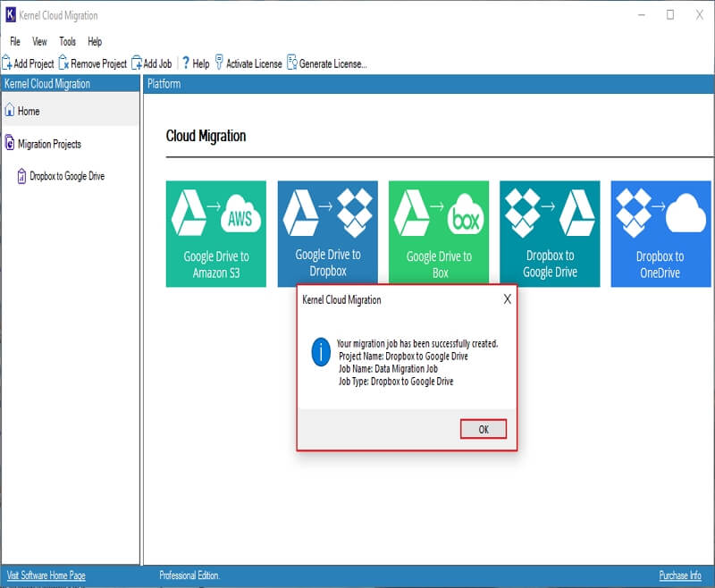715x588 pixels.
Task: Click the Home house icon in sidebar
Action: tap(10, 110)
